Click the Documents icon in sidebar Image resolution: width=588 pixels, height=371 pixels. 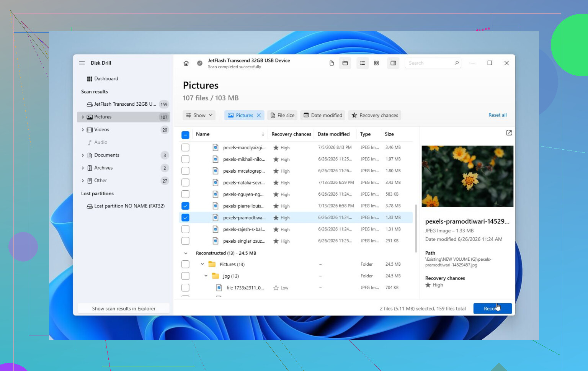coord(90,155)
